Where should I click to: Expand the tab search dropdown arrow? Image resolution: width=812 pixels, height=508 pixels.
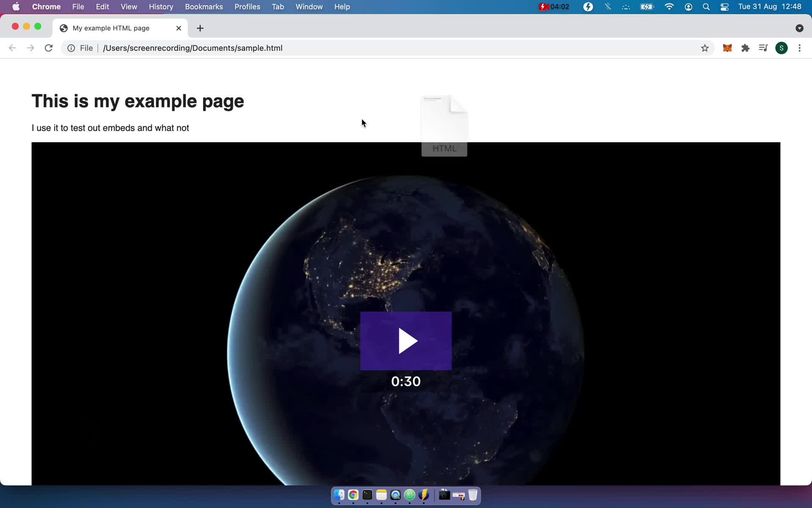coord(799,28)
